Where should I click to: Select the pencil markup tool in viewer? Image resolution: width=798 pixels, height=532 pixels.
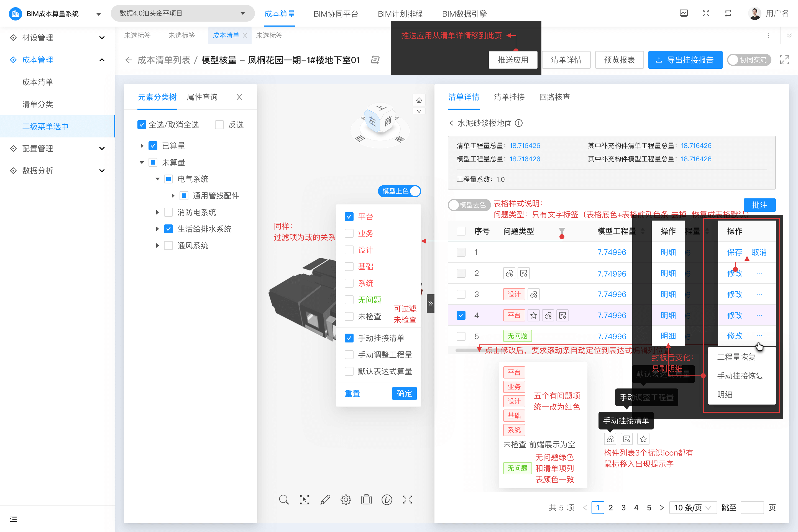pos(325,499)
